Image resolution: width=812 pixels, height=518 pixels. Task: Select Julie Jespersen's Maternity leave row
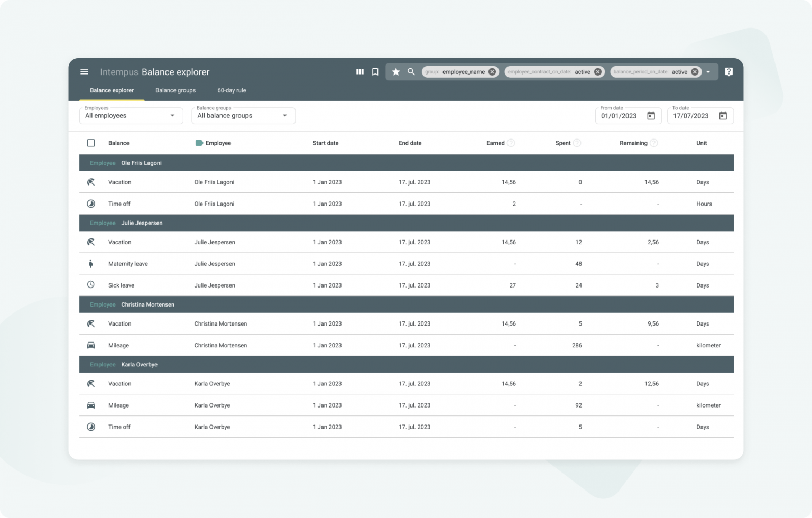coord(128,264)
